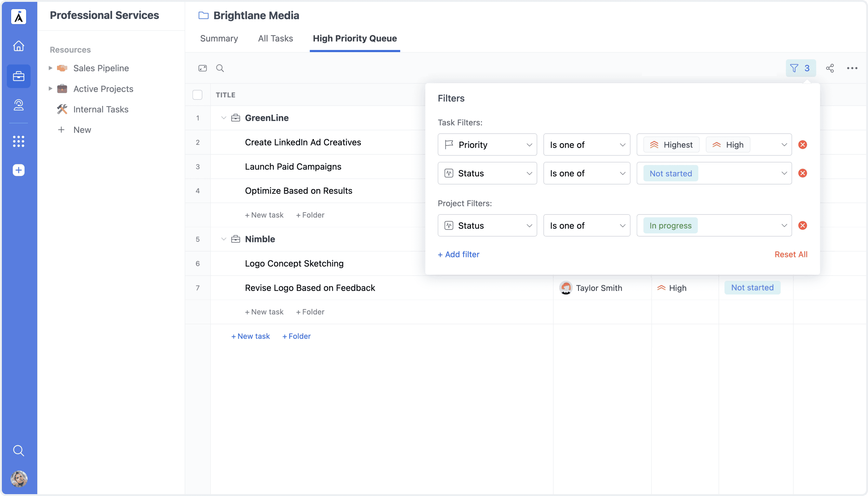
Task: Click the Add filter link
Action: (458, 255)
